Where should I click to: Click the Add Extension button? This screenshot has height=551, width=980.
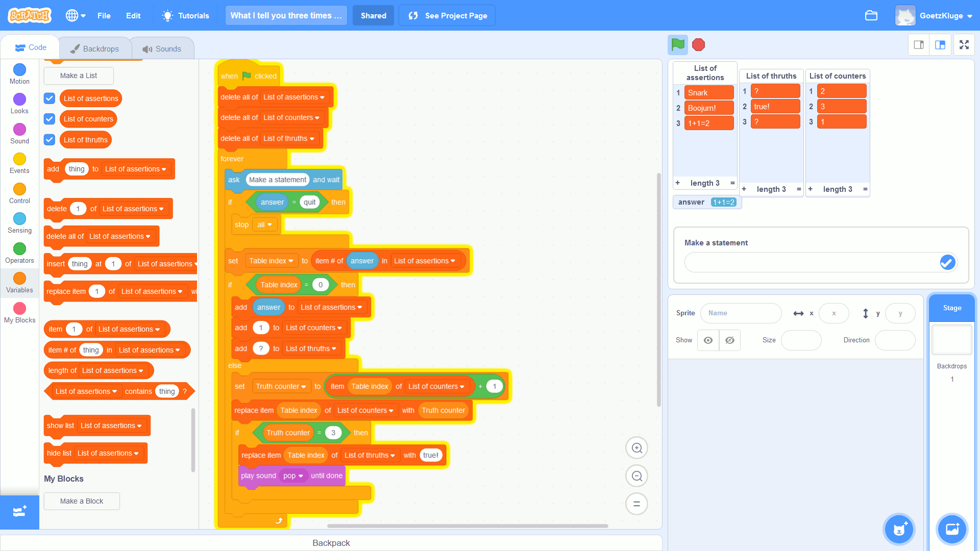[x=19, y=512]
